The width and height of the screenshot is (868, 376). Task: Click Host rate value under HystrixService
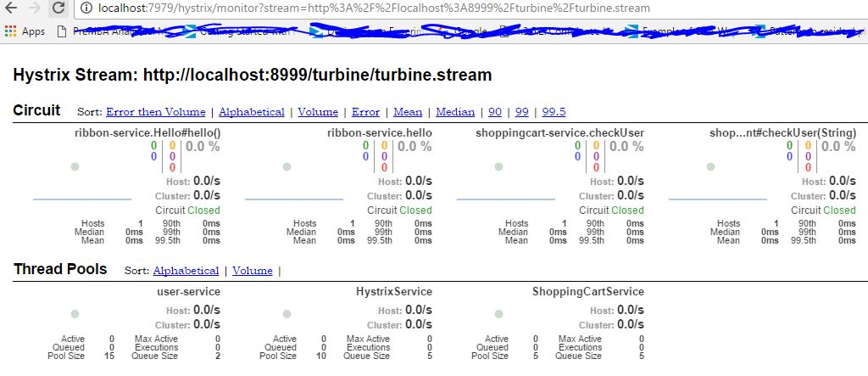(x=419, y=310)
